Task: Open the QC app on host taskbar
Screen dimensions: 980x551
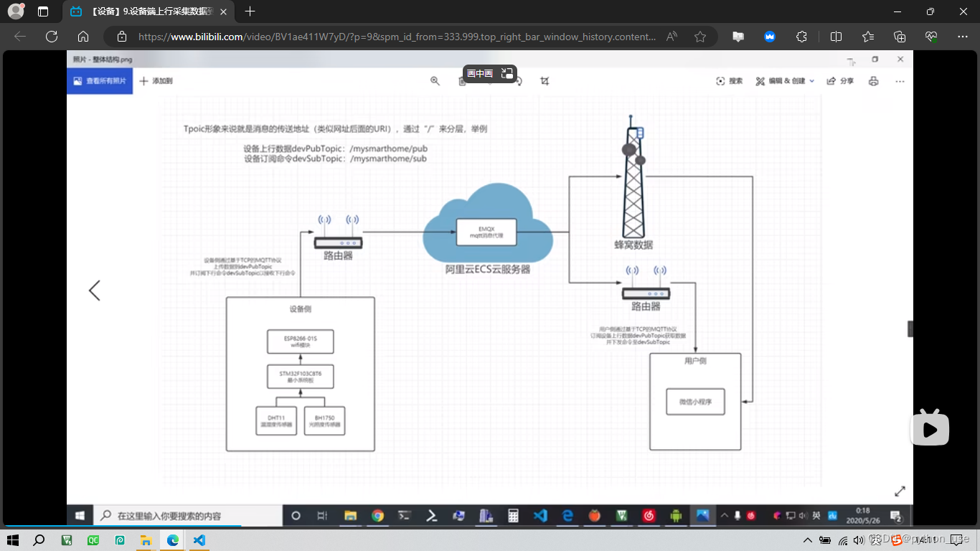Action: pyautogui.click(x=93, y=540)
